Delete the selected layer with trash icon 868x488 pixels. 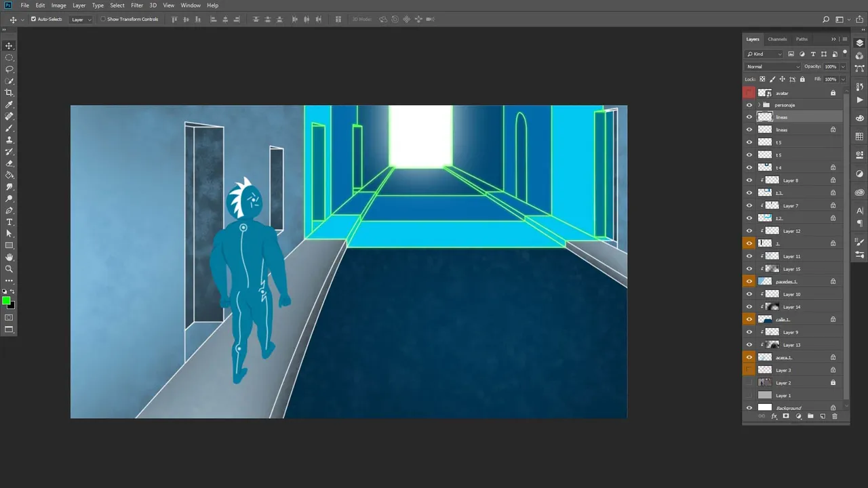click(x=835, y=416)
